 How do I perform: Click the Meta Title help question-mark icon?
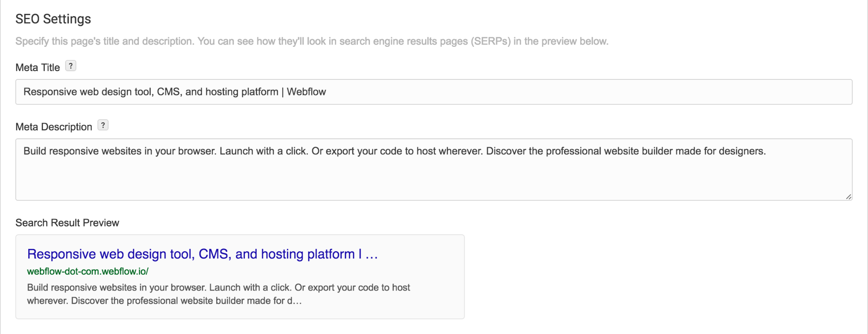tap(70, 66)
